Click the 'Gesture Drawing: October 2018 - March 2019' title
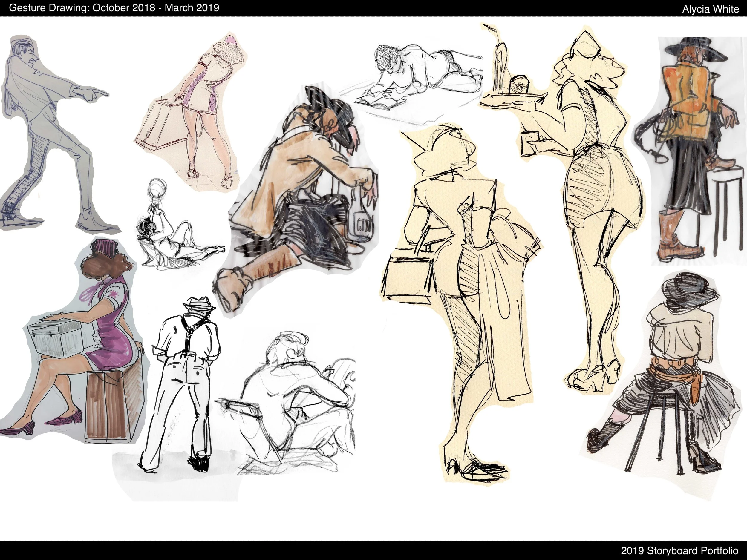The image size is (747, 560). click(x=114, y=8)
